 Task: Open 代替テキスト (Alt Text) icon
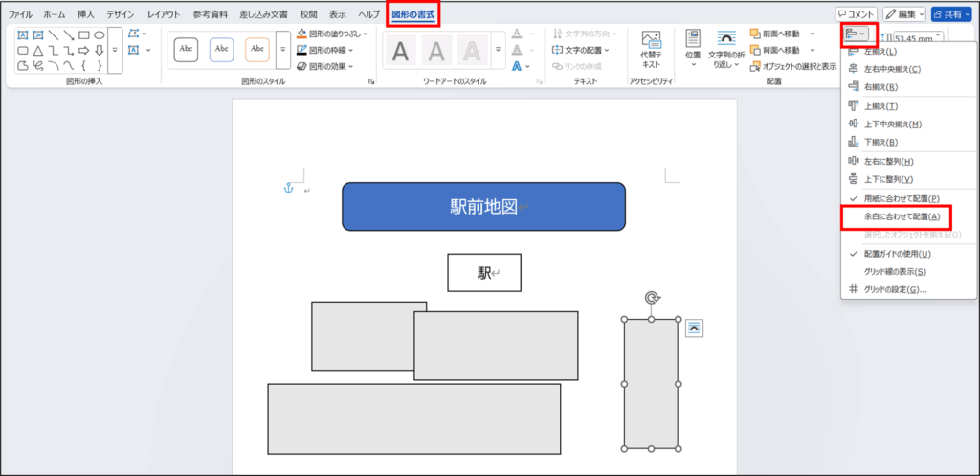click(x=651, y=49)
